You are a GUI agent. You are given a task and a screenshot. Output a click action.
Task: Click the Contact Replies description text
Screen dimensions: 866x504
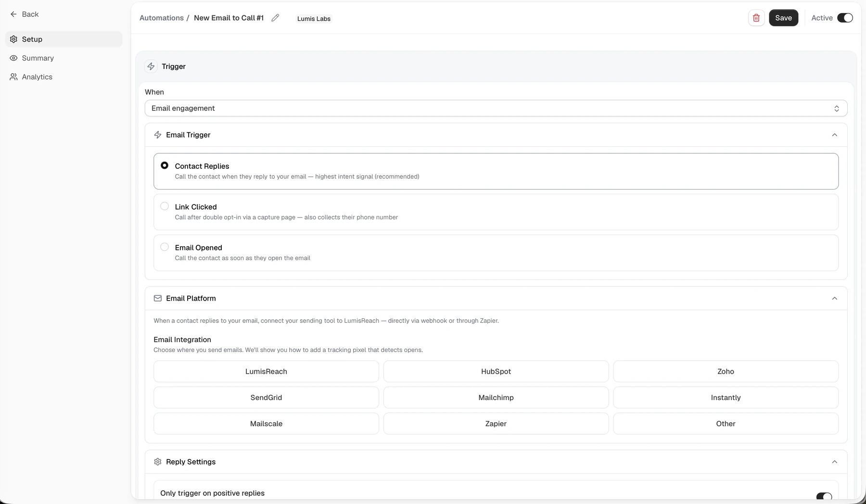[297, 176]
